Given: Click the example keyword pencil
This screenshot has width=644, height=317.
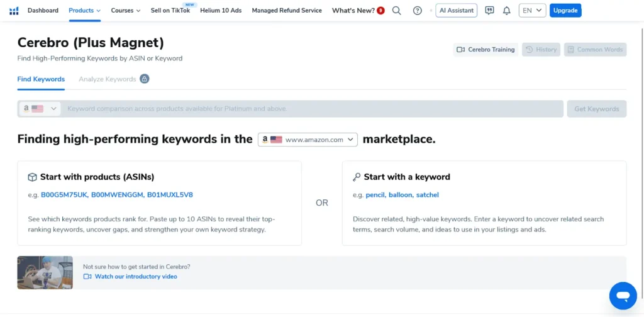Looking at the screenshot, I should click(375, 195).
